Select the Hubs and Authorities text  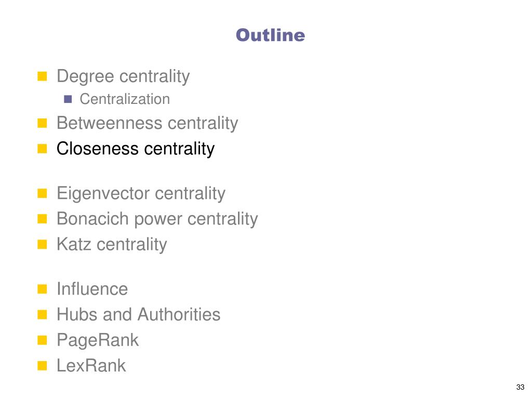[138, 314]
